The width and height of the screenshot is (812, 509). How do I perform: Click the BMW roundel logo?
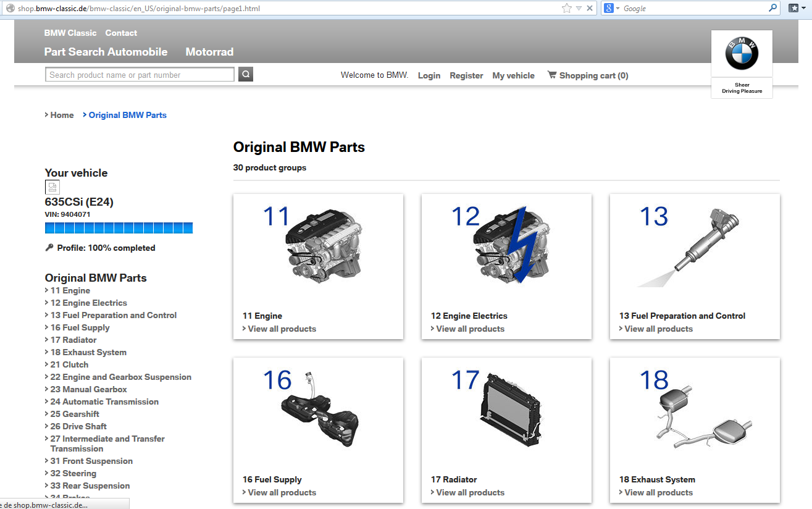(x=741, y=54)
